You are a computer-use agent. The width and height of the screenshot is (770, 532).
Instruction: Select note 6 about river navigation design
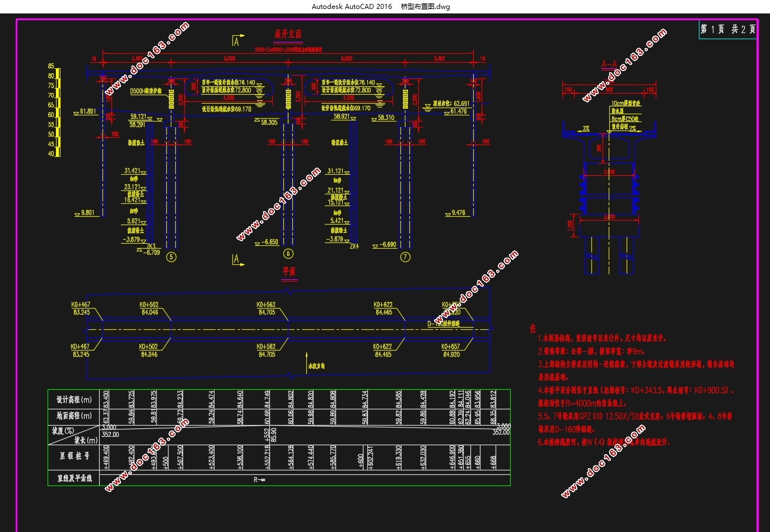click(x=604, y=442)
